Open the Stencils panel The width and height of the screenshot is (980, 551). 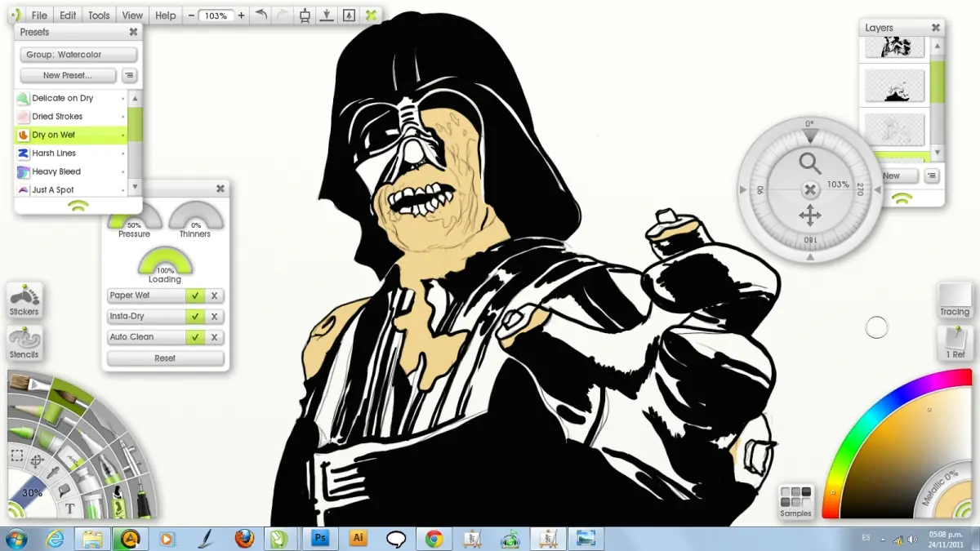24,344
